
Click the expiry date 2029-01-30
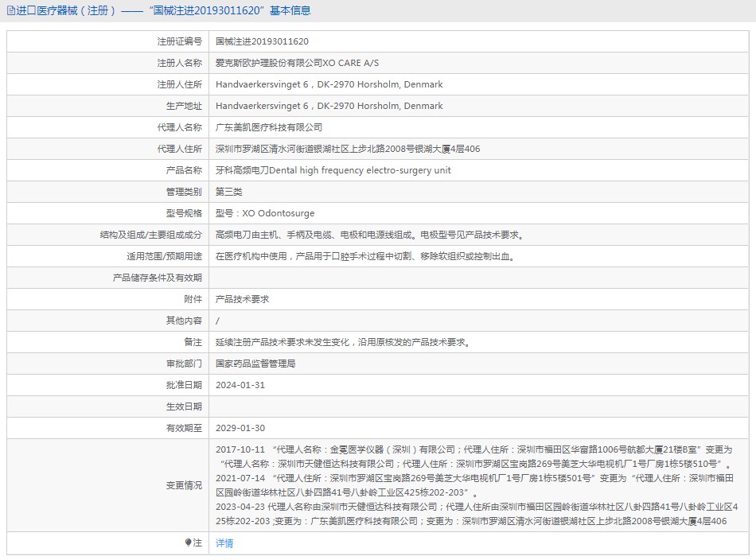(x=240, y=428)
